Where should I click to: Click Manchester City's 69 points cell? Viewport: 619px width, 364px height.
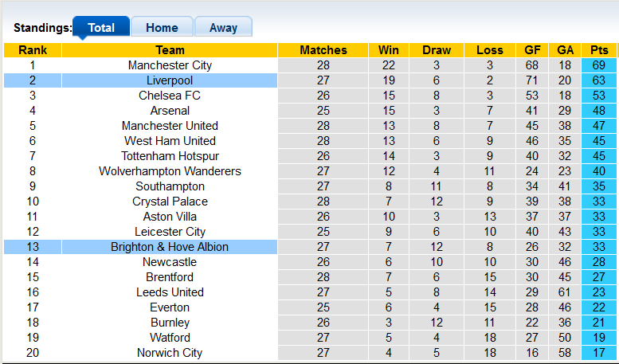tap(599, 65)
